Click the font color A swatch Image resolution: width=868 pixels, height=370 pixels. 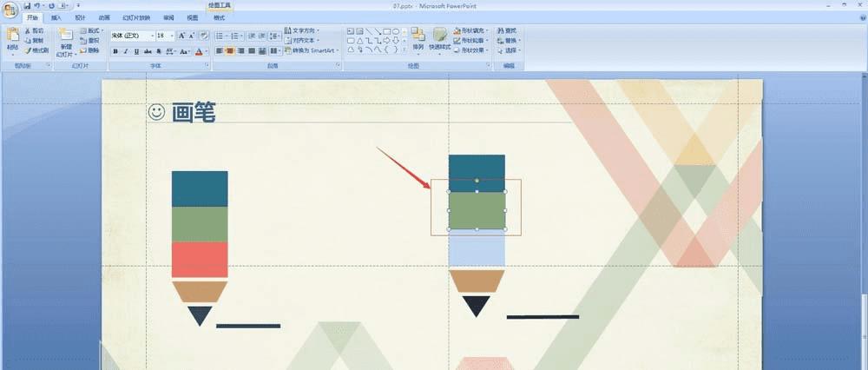tap(200, 51)
